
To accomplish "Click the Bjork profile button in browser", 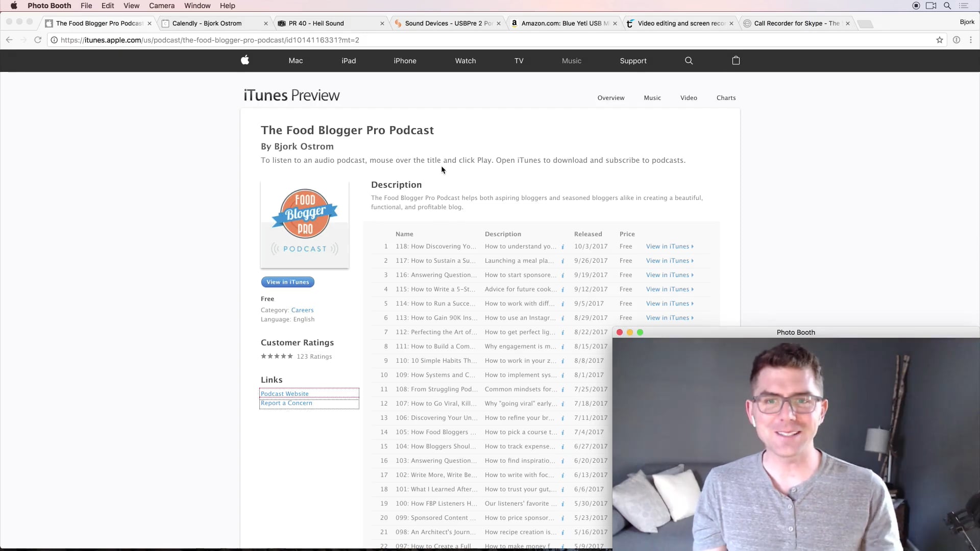I will [x=967, y=22].
